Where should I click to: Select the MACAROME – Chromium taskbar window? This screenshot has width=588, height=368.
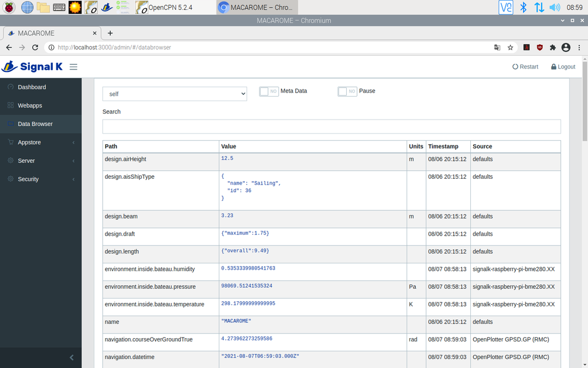[x=257, y=7]
